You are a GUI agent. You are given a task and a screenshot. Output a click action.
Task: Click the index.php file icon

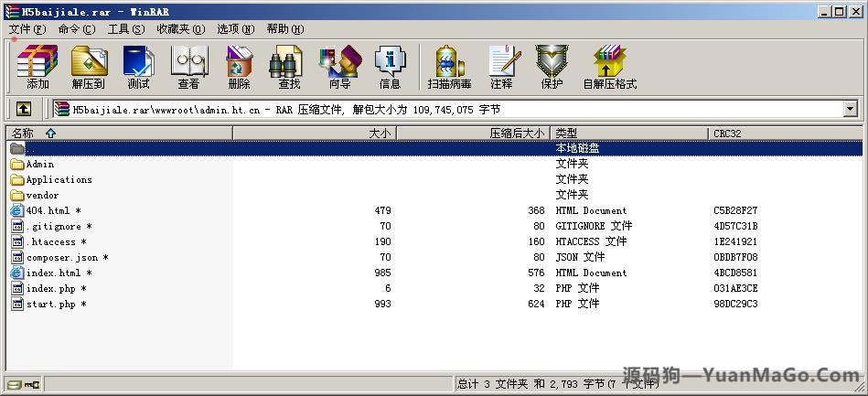tap(17, 288)
